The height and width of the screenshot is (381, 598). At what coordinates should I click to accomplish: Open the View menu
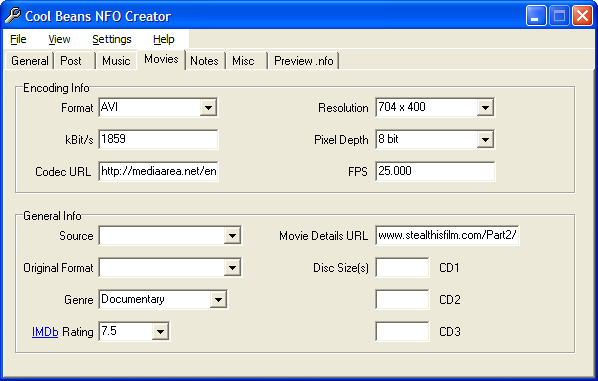coord(59,39)
